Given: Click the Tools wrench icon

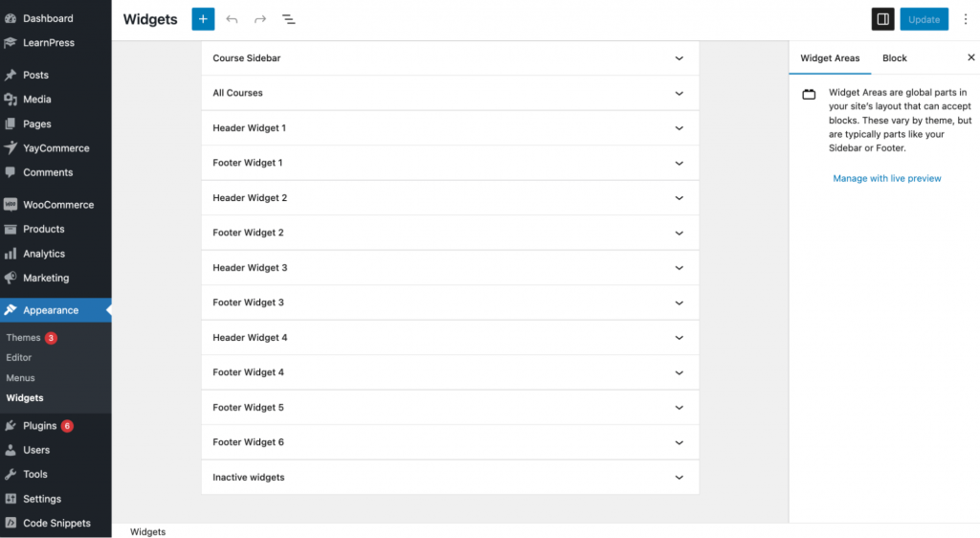Looking at the screenshot, I should click(11, 474).
